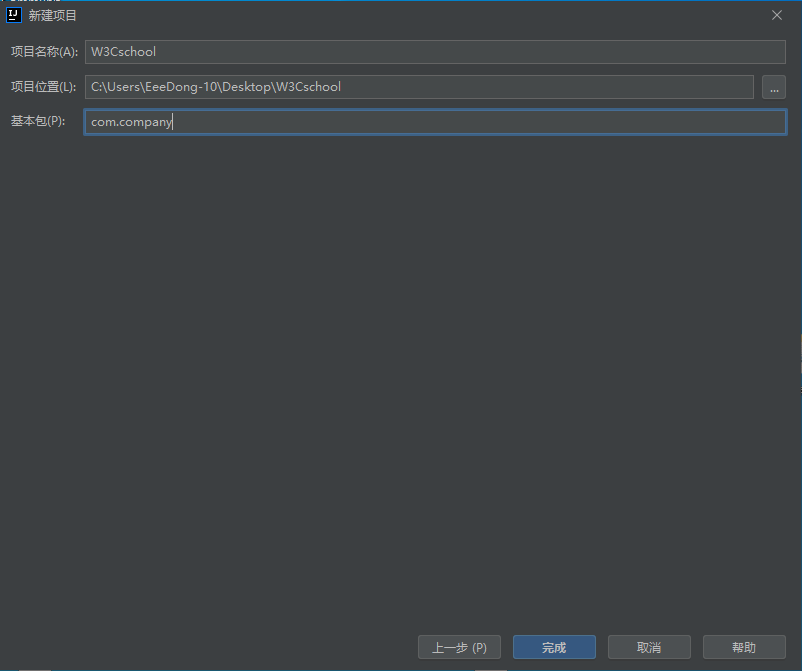Click the IntelliJ IDEA logo in title bar
Viewport: 802px width, 671px height.
click(14, 15)
